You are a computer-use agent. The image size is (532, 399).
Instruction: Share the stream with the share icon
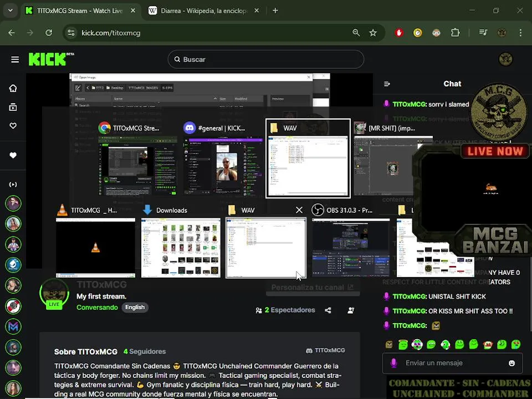[x=328, y=310]
